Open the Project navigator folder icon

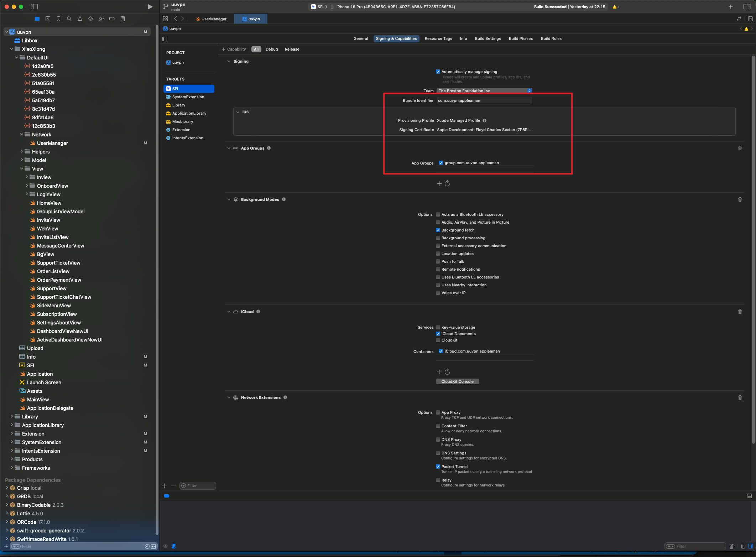point(37,19)
